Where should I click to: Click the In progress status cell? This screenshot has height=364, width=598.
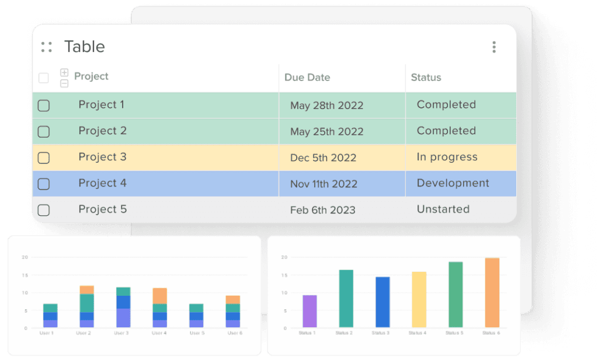pyautogui.click(x=461, y=157)
